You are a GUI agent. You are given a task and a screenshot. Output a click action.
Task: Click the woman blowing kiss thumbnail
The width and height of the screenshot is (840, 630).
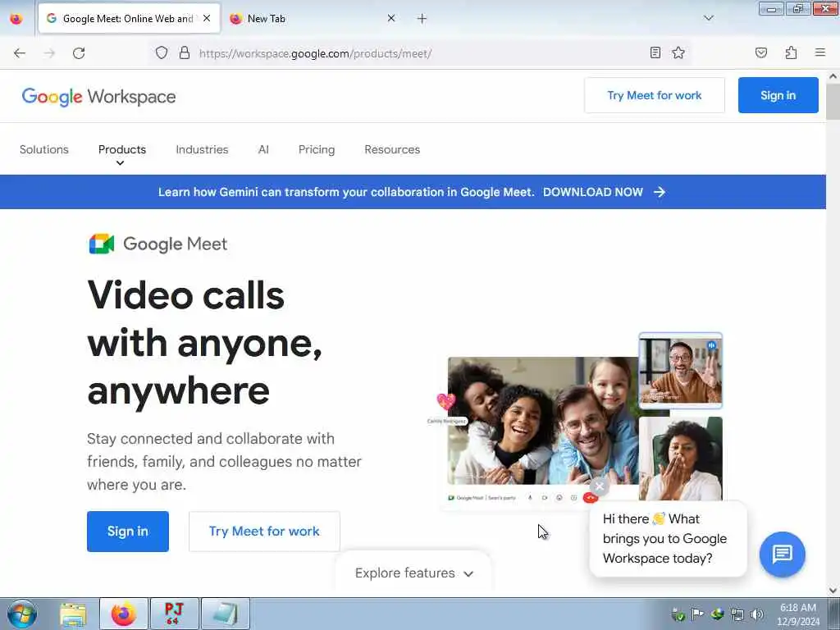(680, 459)
